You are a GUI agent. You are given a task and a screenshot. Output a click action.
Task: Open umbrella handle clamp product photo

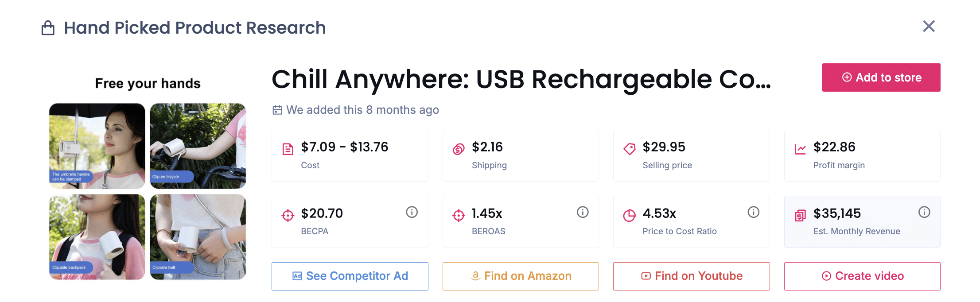pos(97,146)
